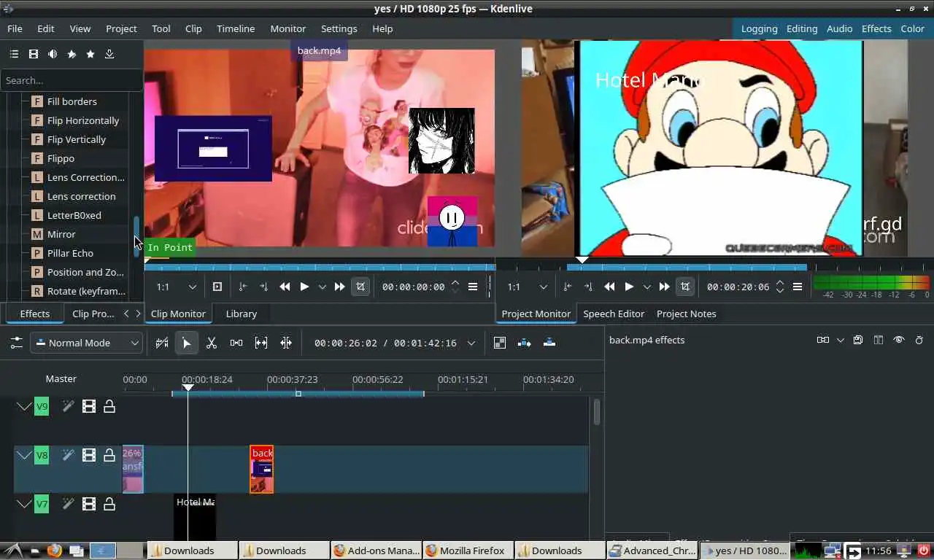Open the Normal Mode edit dropdown
The image size is (934, 560).
pyautogui.click(x=86, y=343)
